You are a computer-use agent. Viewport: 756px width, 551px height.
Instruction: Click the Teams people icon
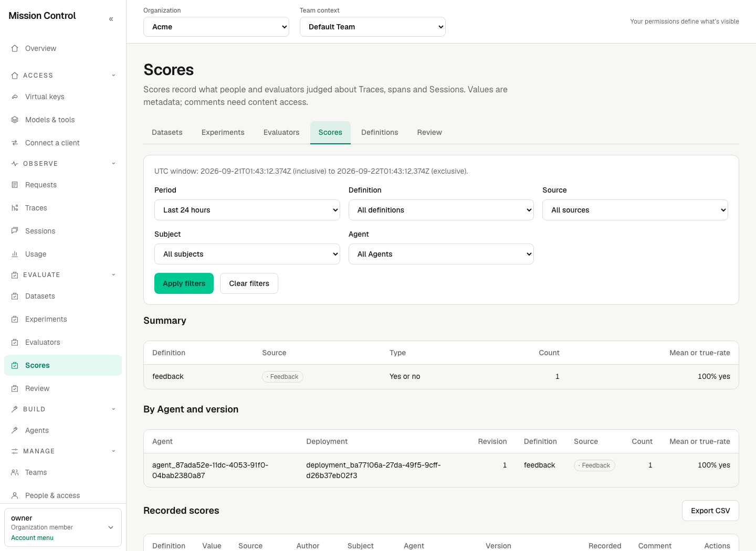point(15,472)
